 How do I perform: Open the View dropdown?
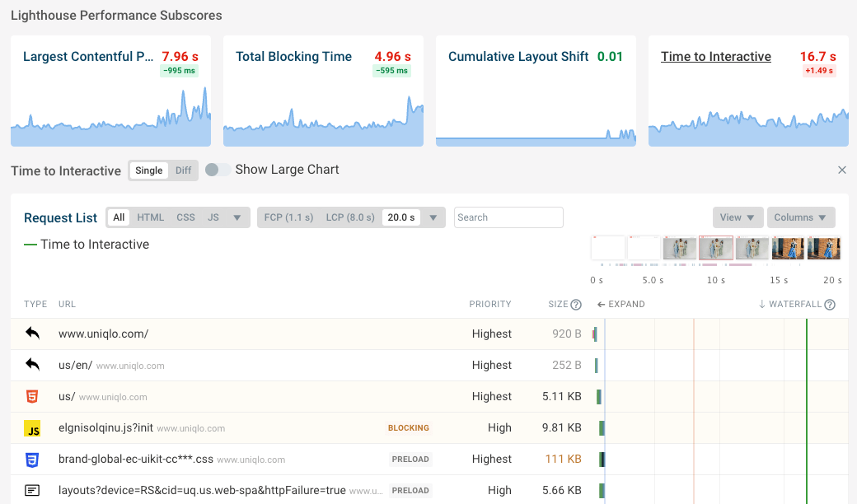tap(737, 217)
